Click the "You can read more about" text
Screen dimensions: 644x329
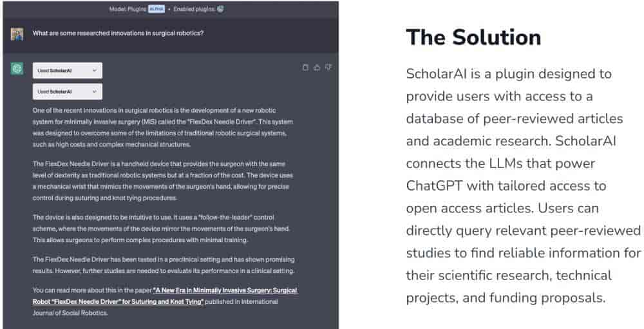[x=92, y=290]
